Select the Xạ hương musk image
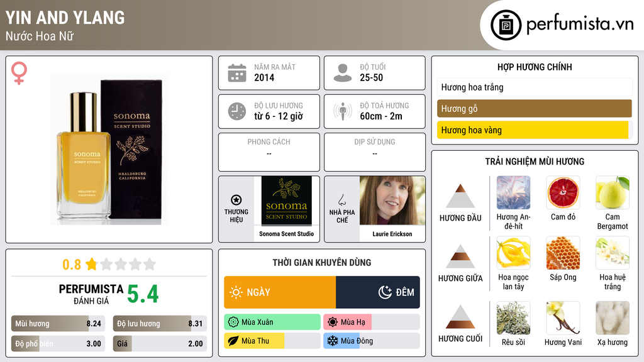644x362 pixels. [613, 318]
